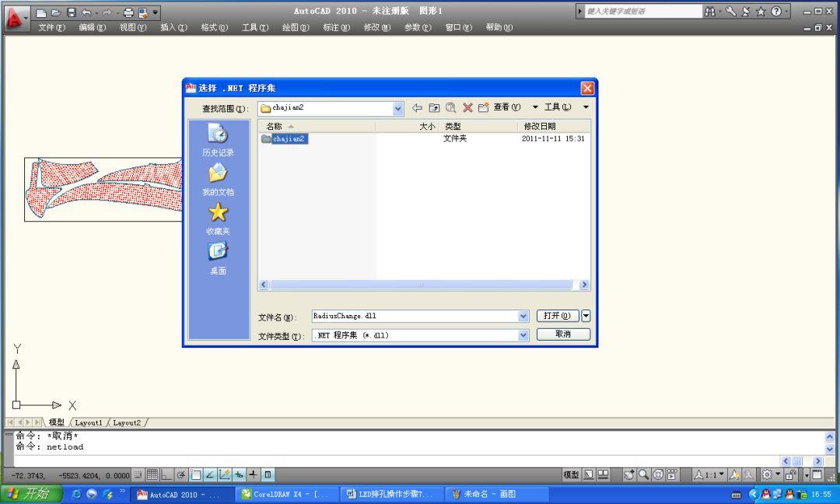Open the 绘图 (Draw) menu
The image size is (840, 504).
pos(295,27)
